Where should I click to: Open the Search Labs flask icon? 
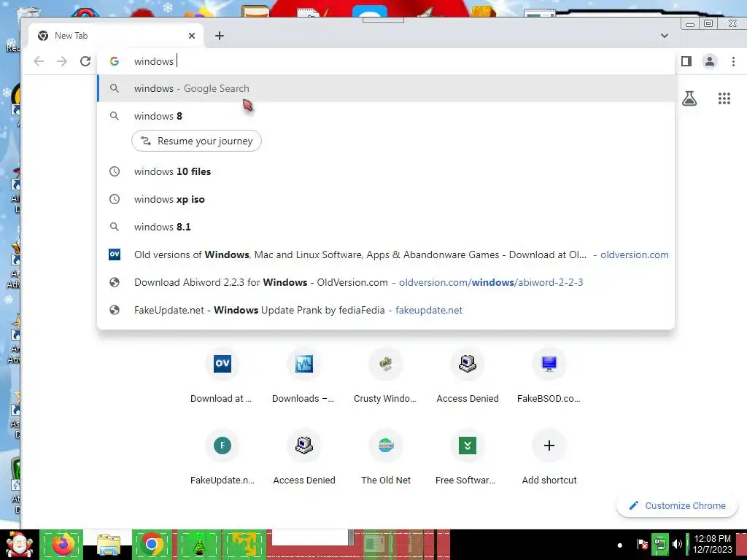tap(689, 98)
